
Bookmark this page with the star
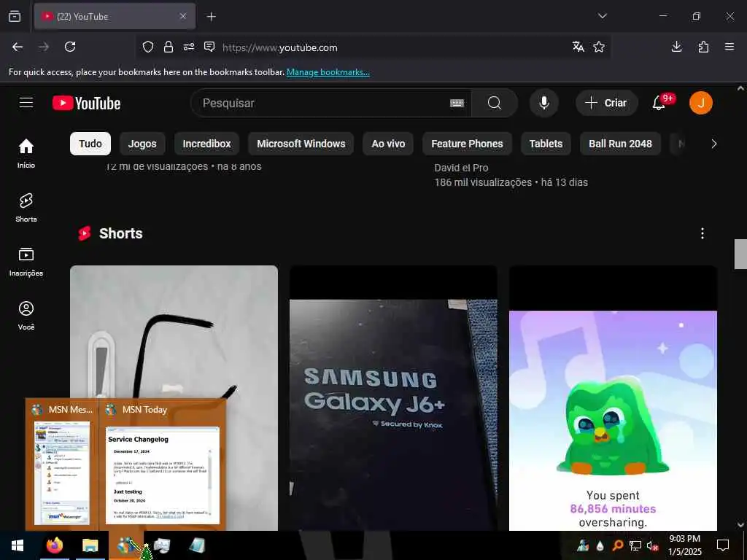[599, 47]
